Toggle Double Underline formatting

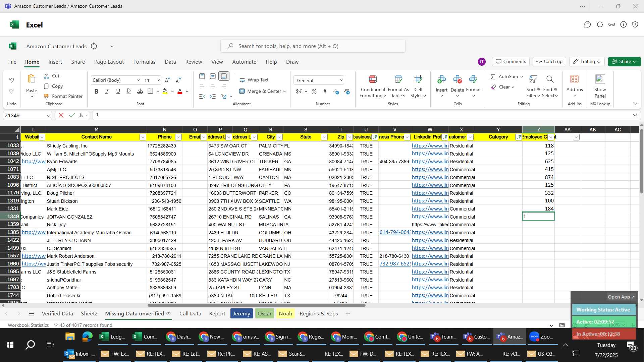pos(129,92)
